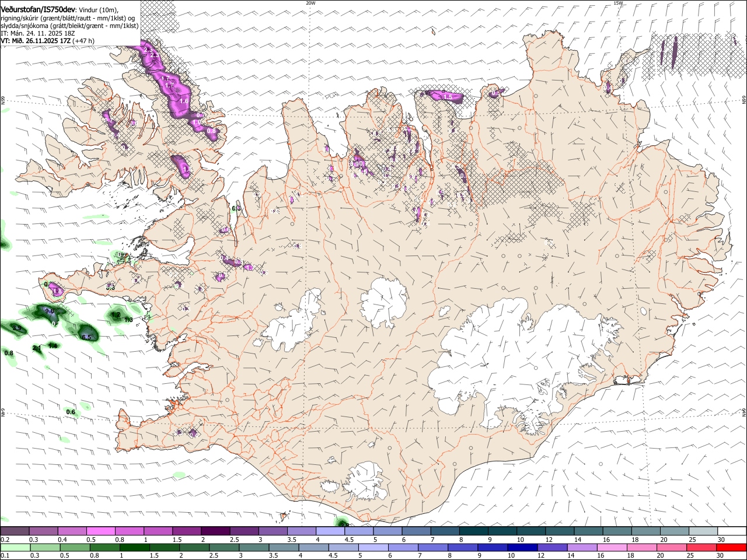The width and height of the screenshot is (747, 560).
Task: Select the 0.2 swatch in top legend row
Action: click(x=15, y=531)
